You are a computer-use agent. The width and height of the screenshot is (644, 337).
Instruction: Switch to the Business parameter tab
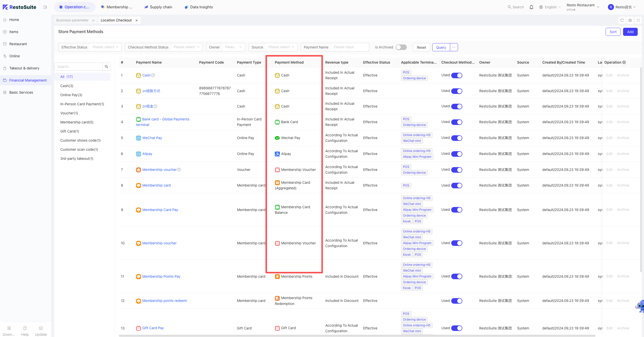(72, 20)
